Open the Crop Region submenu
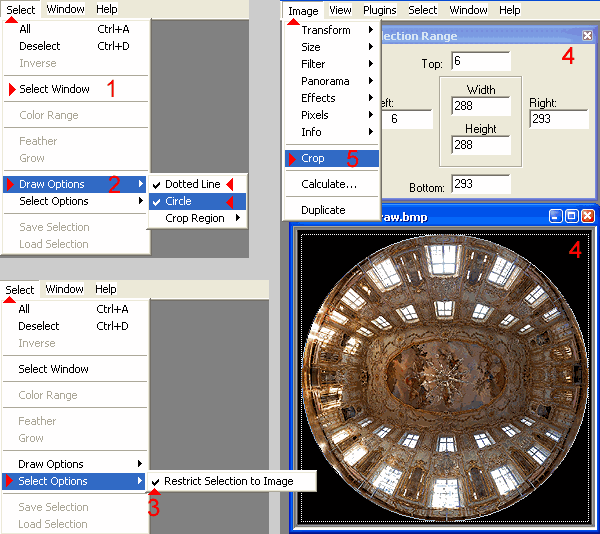This screenshot has height=534, width=600. click(x=195, y=218)
